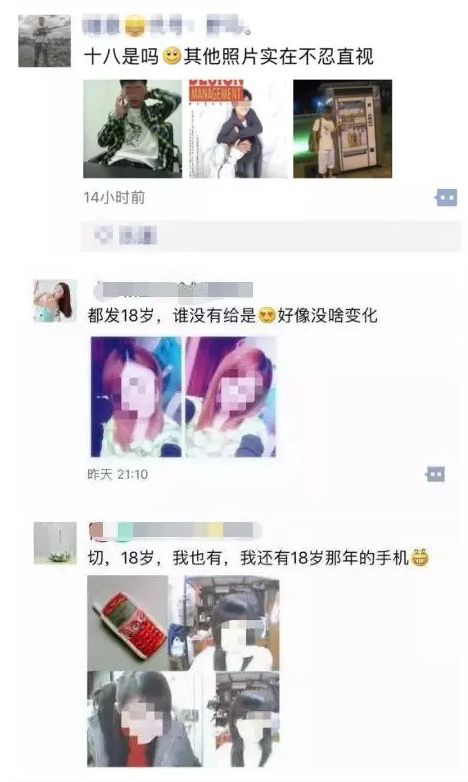
Task: View the Design Management magazine photo
Action: point(238,129)
